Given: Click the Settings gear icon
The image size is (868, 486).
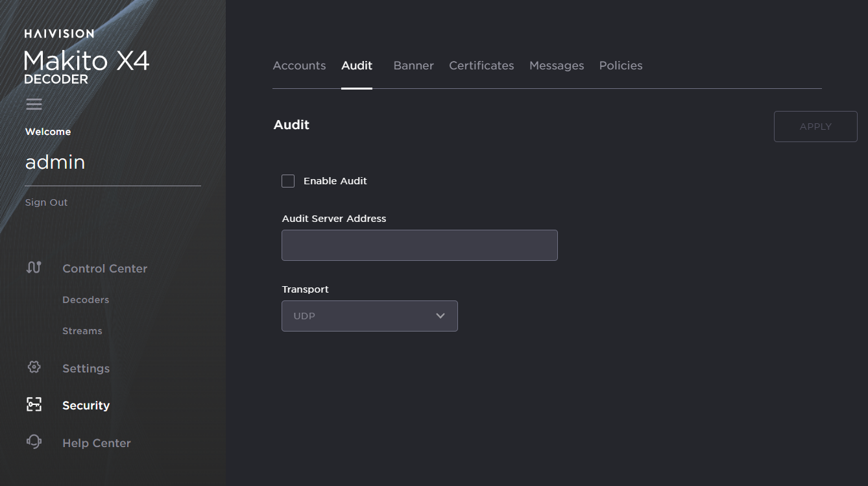Looking at the screenshot, I should click(x=34, y=367).
